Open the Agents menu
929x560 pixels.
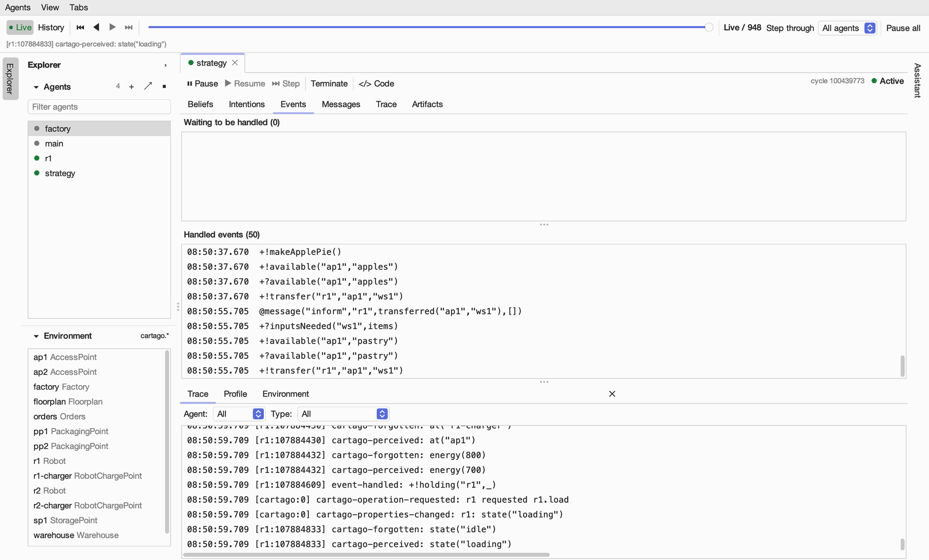click(x=18, y=7)
